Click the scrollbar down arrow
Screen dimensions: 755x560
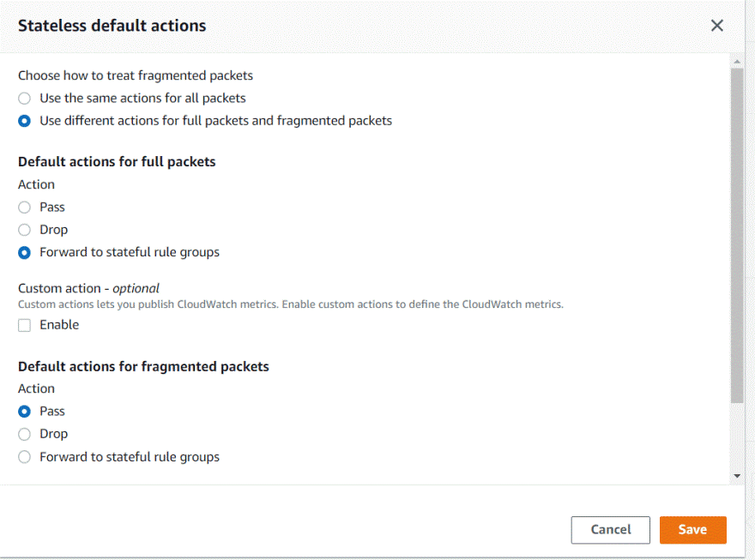click(x=737, y=475)
